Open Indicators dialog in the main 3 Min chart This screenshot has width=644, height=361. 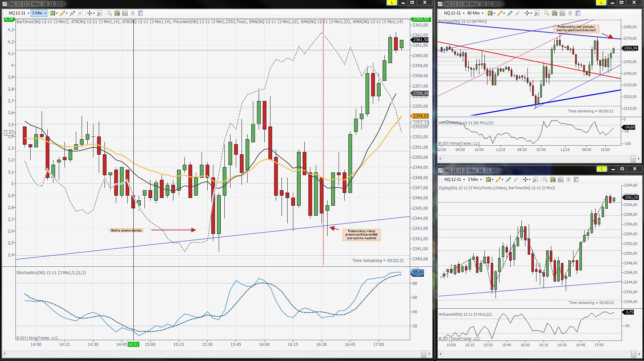125,13
